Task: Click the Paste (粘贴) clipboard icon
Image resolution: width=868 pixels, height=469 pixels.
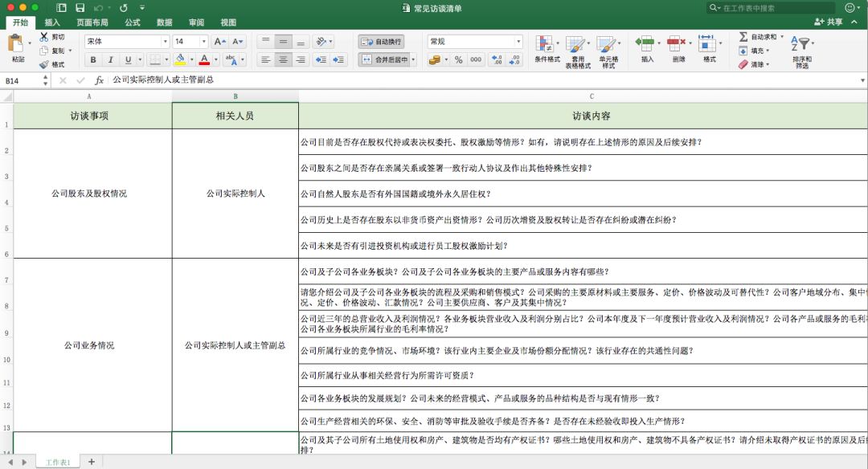Action: (15, 43)
